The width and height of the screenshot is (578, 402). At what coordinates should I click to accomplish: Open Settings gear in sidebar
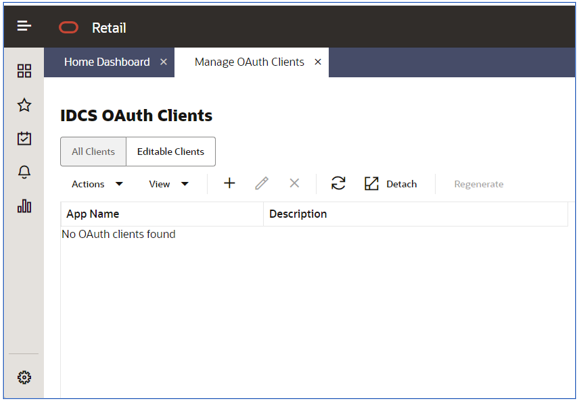coord(24,377)
